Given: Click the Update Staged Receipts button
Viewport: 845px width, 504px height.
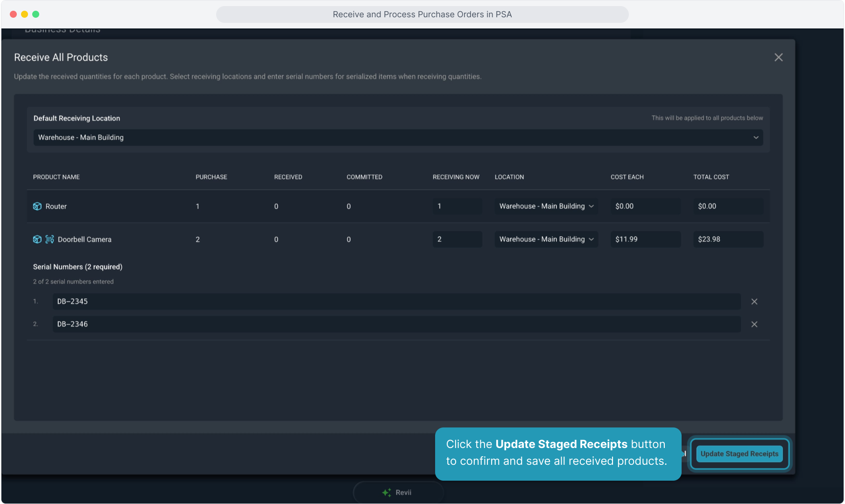Looking at the screenshot, I should coord(739,454).
